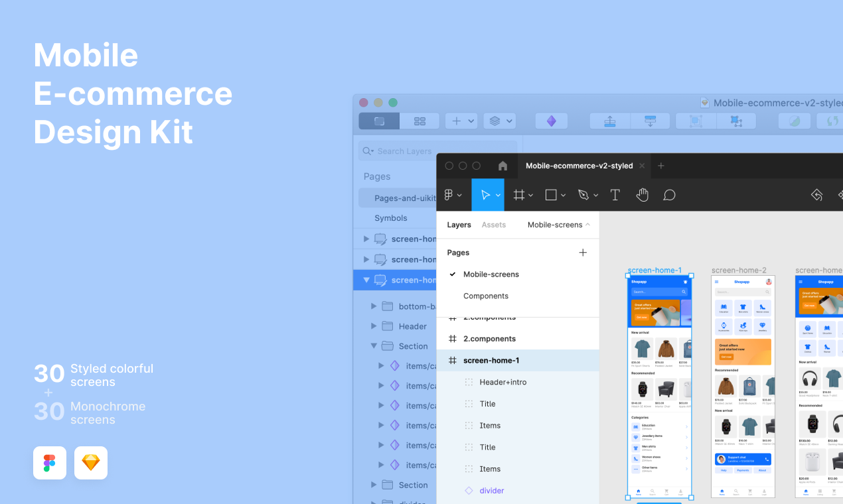Expand the Header group in Sketch layers

[x=374, y=326]
